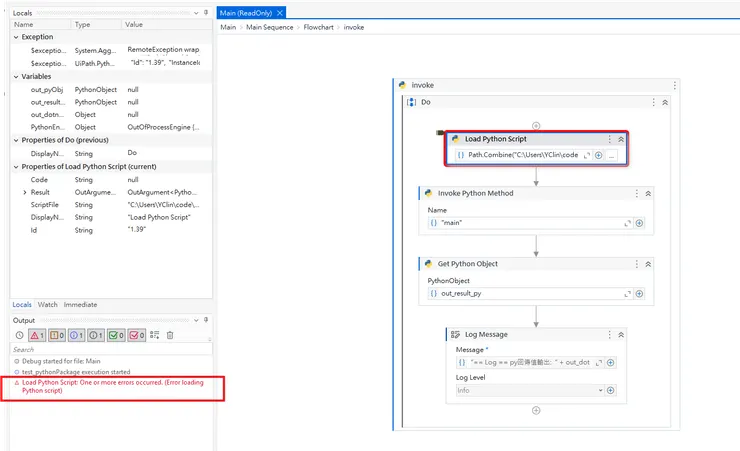Image resolution: width=740 pixels, height=451 pixels.
Task: Add activity plus above Load Python Script
Action: 536,125
